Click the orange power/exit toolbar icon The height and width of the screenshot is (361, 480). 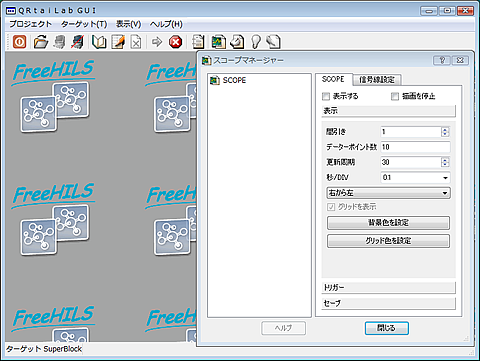[x=19, y=42]
